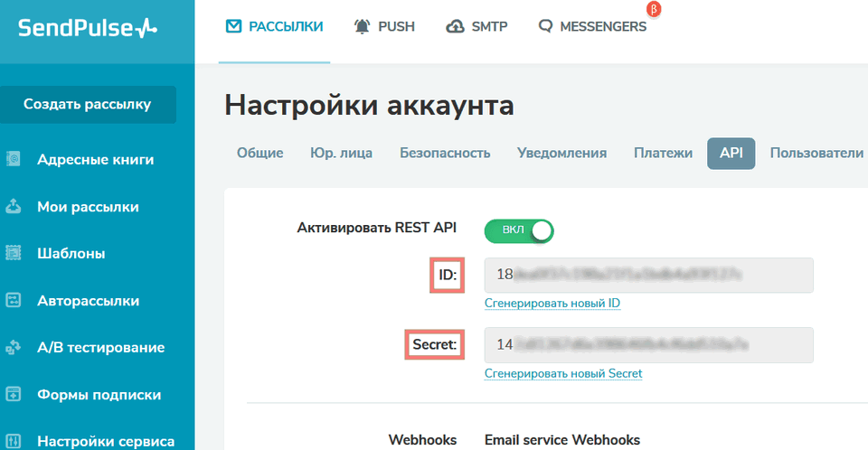This screenshot has width=868, height=450.
Task: Switch to the Юр. лица tab
Action: [x=341, y=153]
